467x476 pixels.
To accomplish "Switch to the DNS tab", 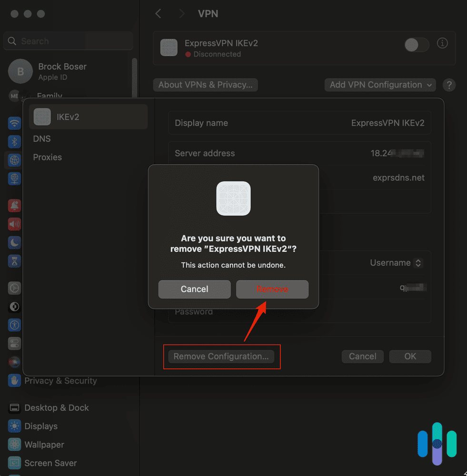I will click(42, 139).
